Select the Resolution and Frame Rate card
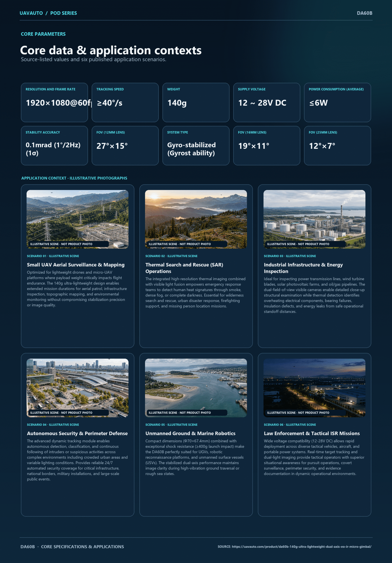This screenshot has width=392, height=563. (x=54, y=102)
